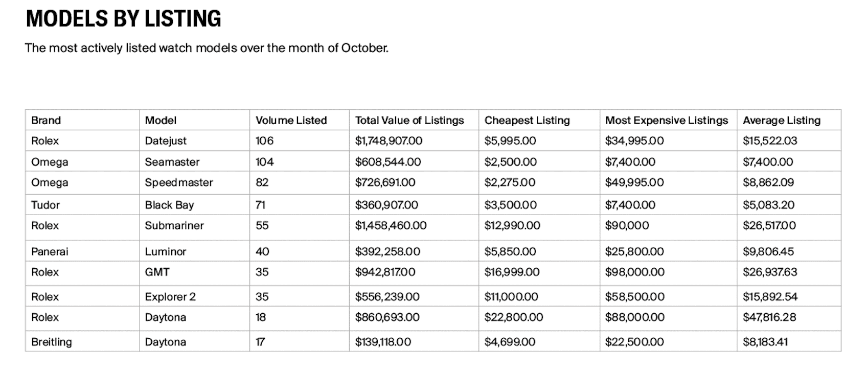This screenshot has height=371, width=868.
Task: Click the $47,816.28 average listing cell
Action: [769, 317]
